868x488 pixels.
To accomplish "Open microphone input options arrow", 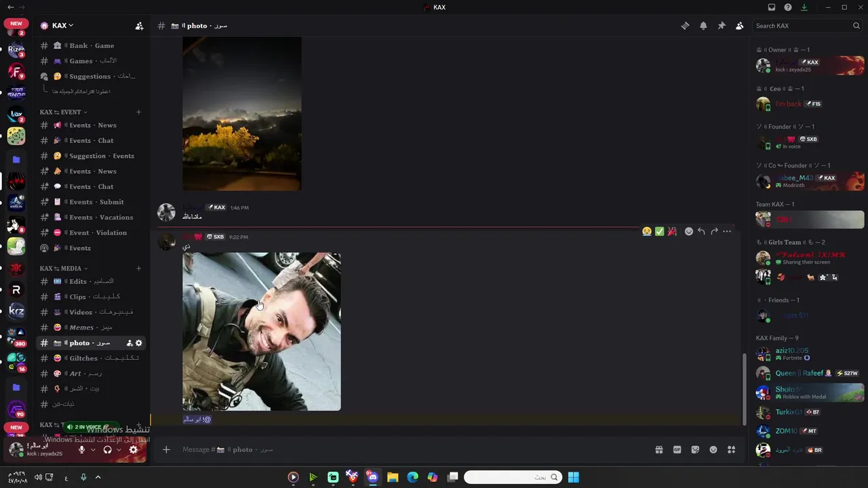I will coord(94,449).
